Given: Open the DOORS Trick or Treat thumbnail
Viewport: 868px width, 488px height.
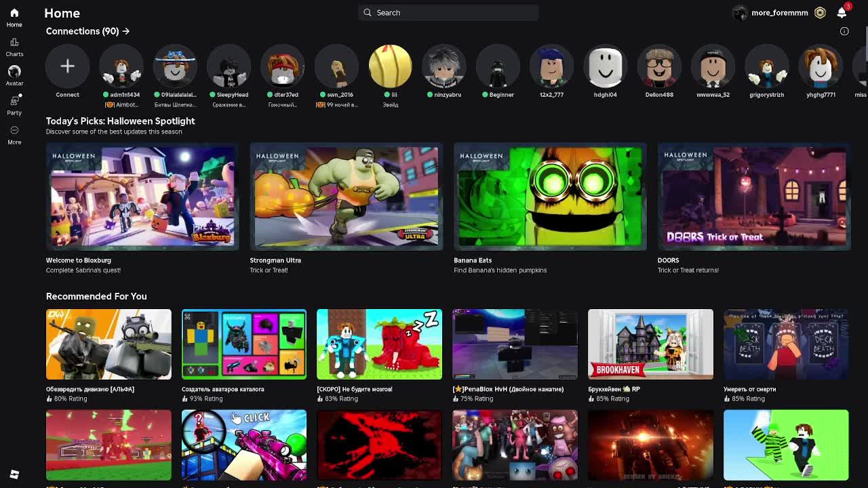Looking at the screenshot, I should click(x=754, y=197).
